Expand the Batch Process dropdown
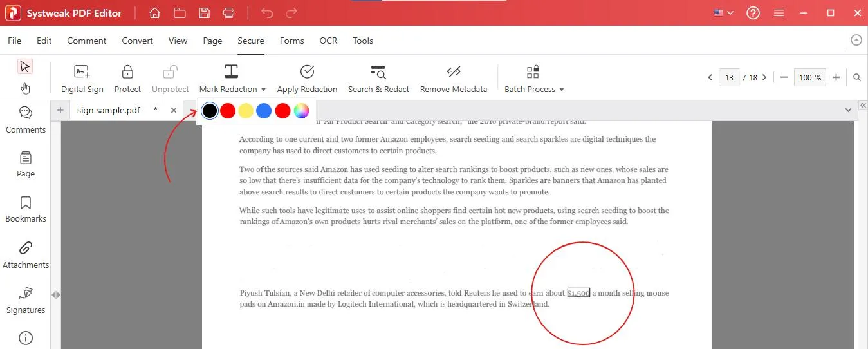This screenshot has height=349, width=868. pos(562,90)
